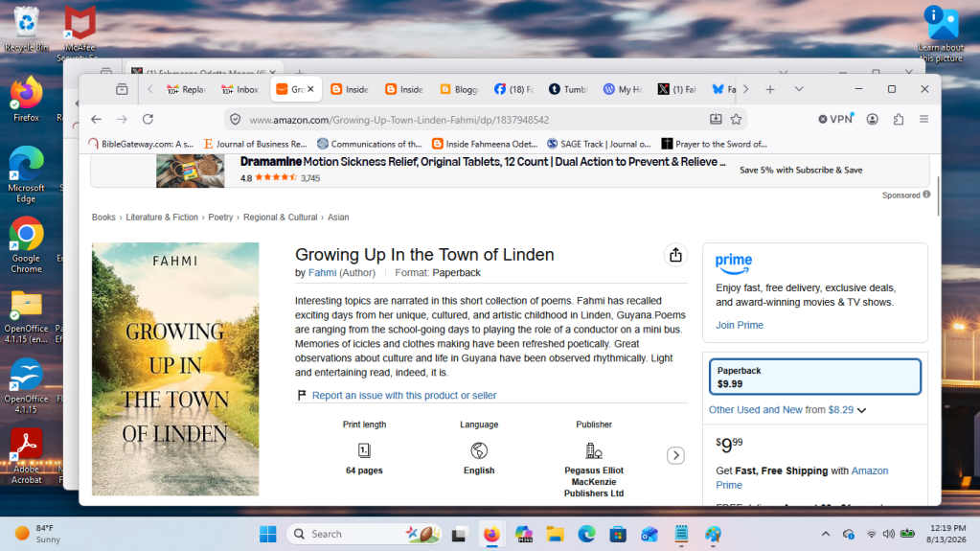Show hidden system tray icons chevron
The height and width of the screenshot is (551, 980).
826,534
